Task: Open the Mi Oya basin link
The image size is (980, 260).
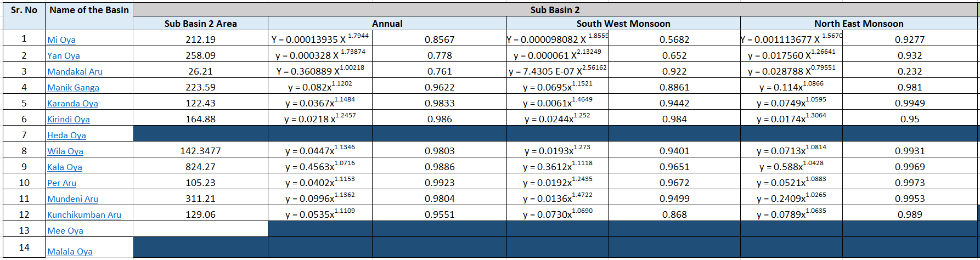Action: (61, 40)
